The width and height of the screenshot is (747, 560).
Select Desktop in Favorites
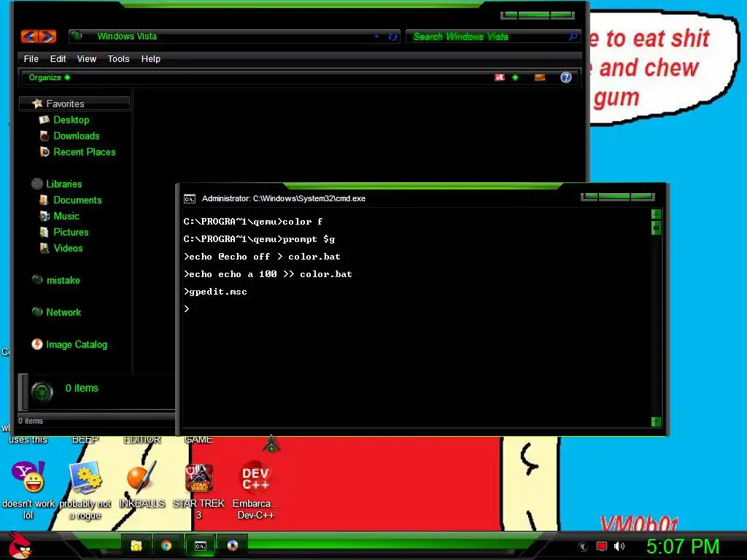point(71,120)
